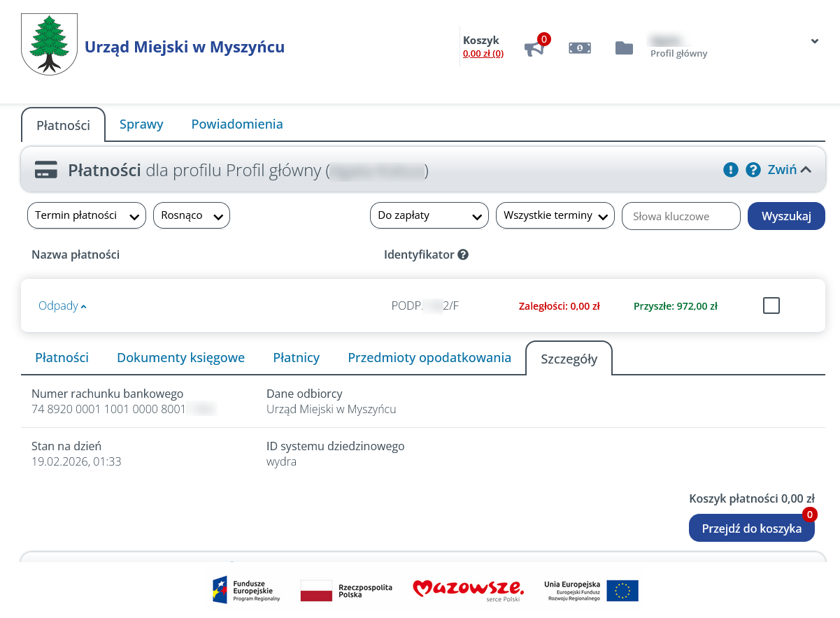
Task: Click the Myszyniec coat of arms logo
Action: [49, 45]
